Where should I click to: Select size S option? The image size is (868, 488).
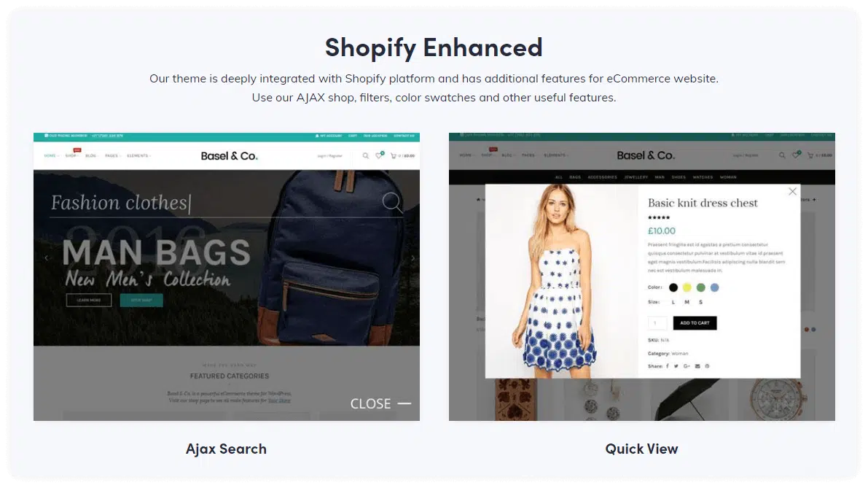click(700, 303)
